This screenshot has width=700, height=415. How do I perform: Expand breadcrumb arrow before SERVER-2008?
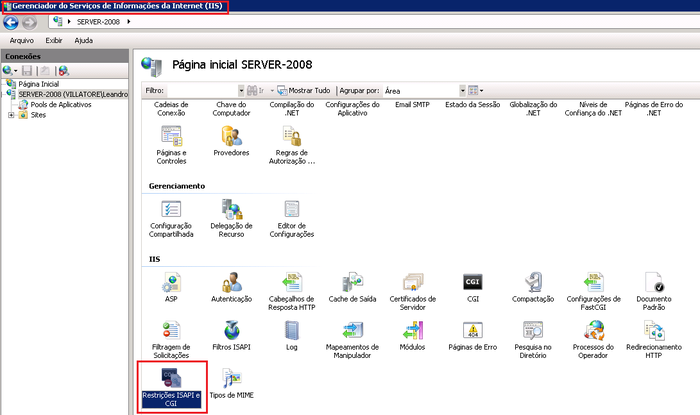69,21
